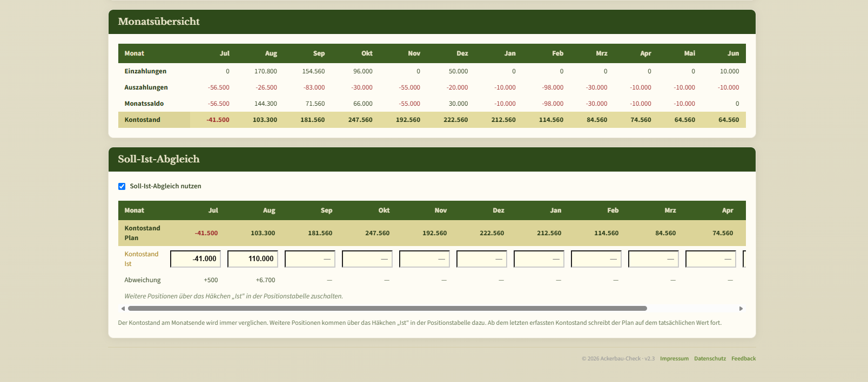Click the Einzahlungen row label

tap(145, 71)
